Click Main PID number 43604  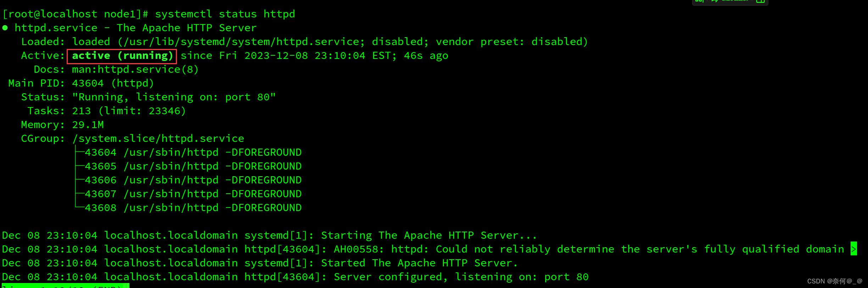[x=88, y=83]
